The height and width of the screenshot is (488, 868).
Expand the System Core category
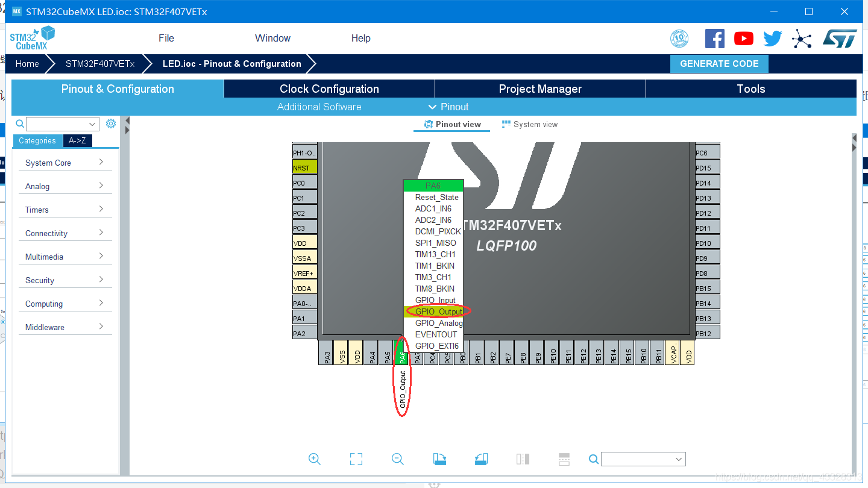click(x=64, y=163)
